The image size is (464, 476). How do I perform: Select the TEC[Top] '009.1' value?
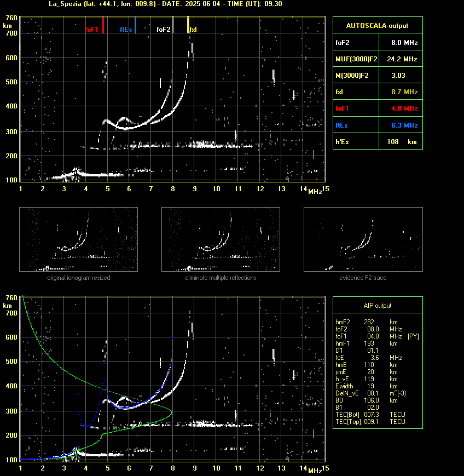[x=370, y=422]
